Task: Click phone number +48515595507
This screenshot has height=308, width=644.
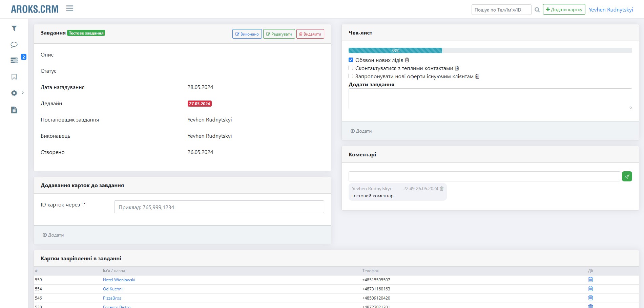Action: tap(376, 280)
